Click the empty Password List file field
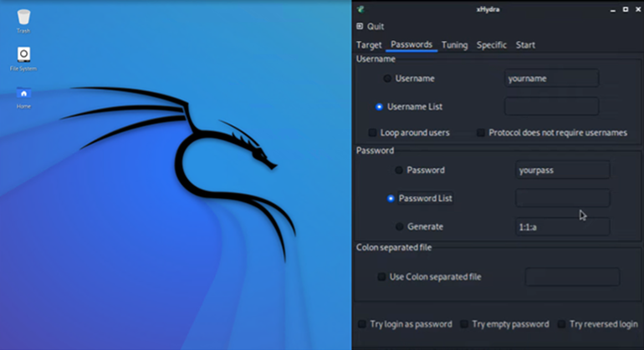Viewport: 644px width, 350px height. pyautogui.click(x=563, y=198)
